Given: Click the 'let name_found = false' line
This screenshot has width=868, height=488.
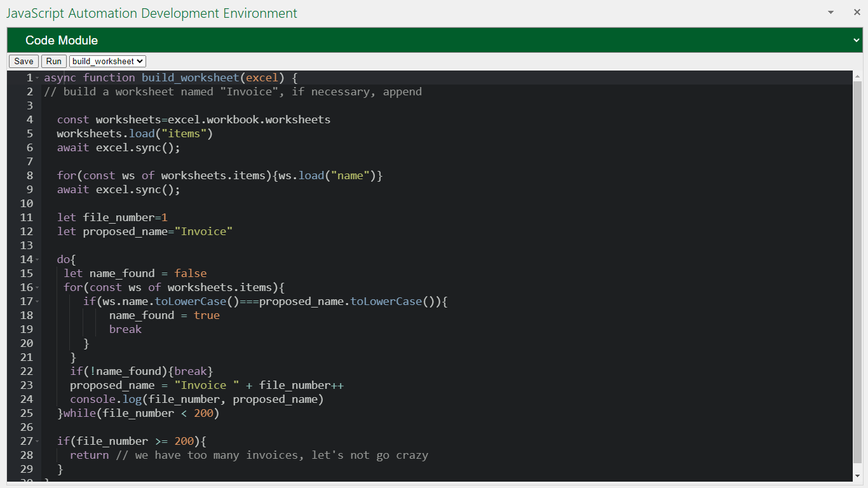Looking at the screenshot, I should tap(135, 273).
